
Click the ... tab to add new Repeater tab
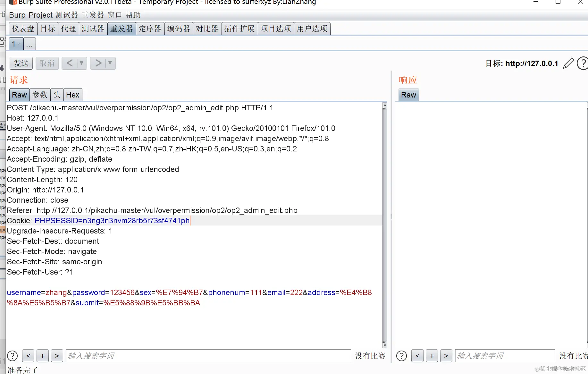point(29,44)
